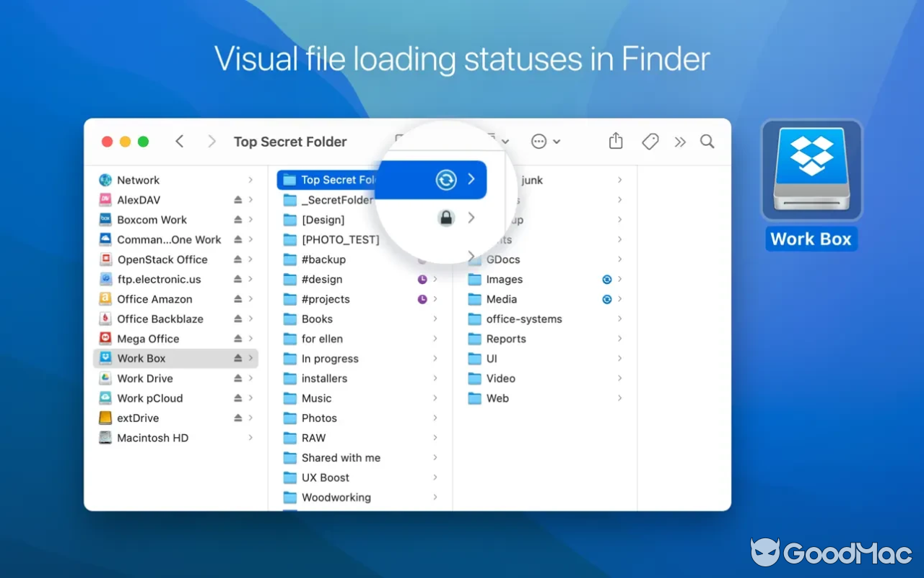Eject the Mega Office volume
The height and width of the screenshot is (578, 924).
tap(237, 338)
